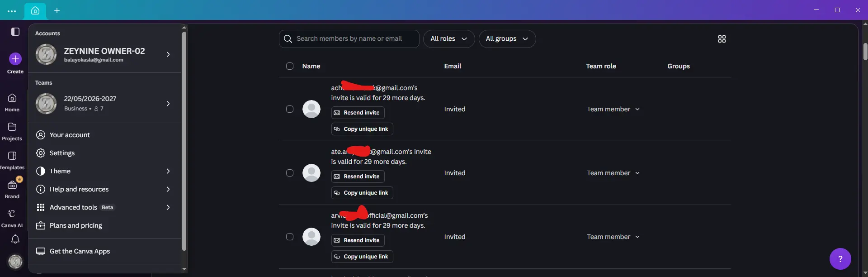The height and width of the screenshot is (277, 868).
Task: Click avatar of ate.a...@gmail.com invitee
Action: pyautogui.click(x=311, y=173)
